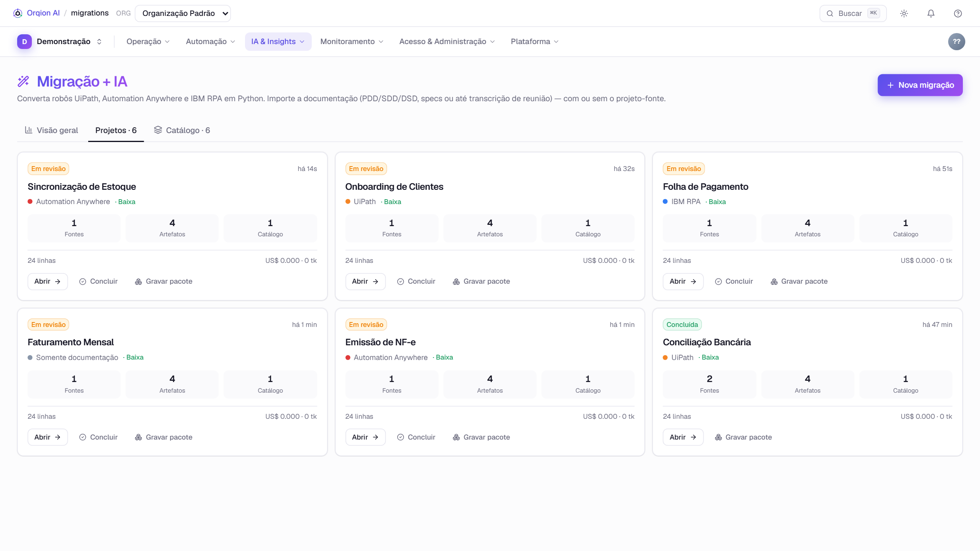The height and width of the screenshot is (551, 980).
Task: Click the Nova migração button
Action: (x=920, y=85)
